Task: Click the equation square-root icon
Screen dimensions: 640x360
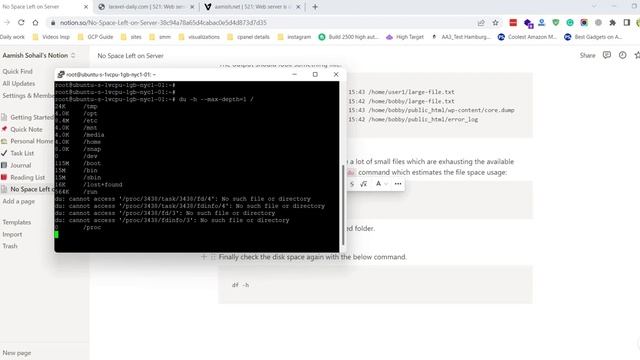Action: 364,184
